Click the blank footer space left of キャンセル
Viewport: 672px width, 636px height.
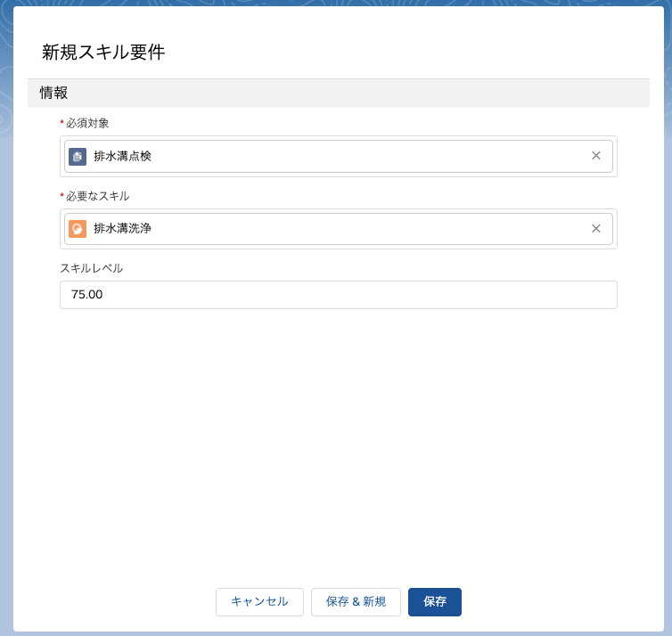pos(116,602)
